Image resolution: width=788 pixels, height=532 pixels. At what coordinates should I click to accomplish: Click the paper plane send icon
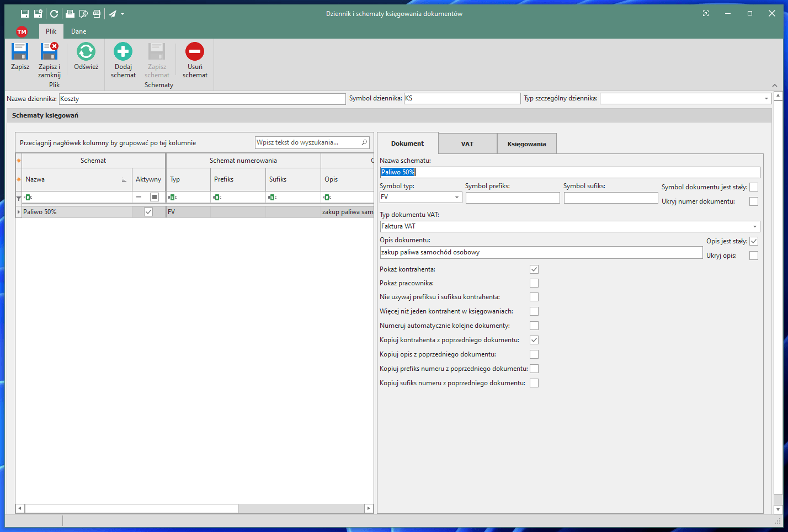point(113,14)
